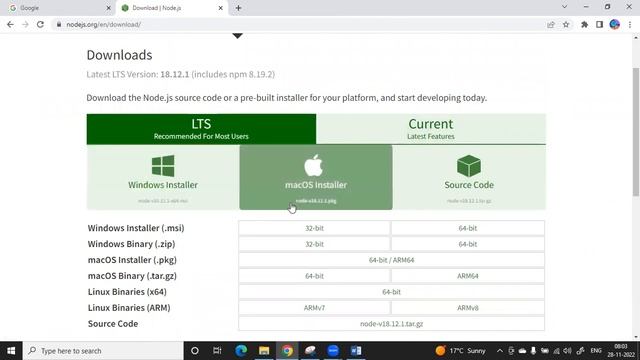Open tab search chevron
The height and width of the screenshot is (360, 640).
pos(564,7)
